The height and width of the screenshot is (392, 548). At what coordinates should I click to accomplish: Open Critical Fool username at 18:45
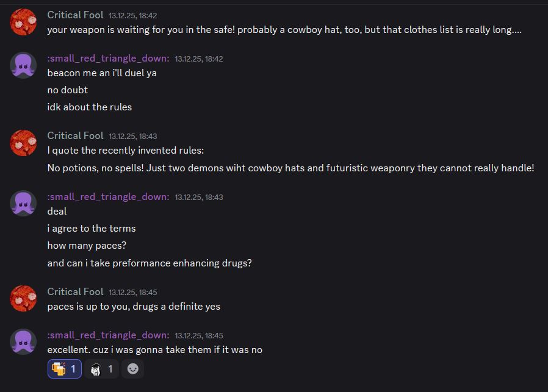[75, 291]
